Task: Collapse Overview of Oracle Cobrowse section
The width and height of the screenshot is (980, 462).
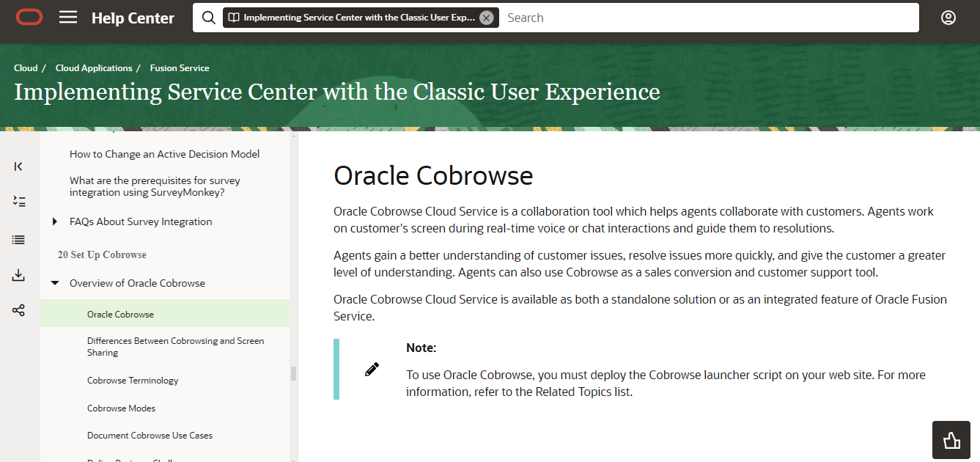Action: 55,283
